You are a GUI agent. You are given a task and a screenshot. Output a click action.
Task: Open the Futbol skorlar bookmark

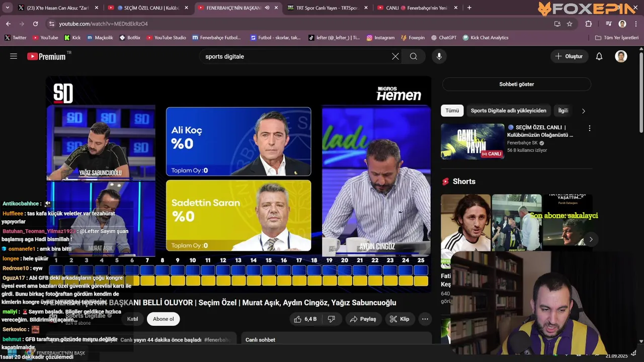(275, 38)
